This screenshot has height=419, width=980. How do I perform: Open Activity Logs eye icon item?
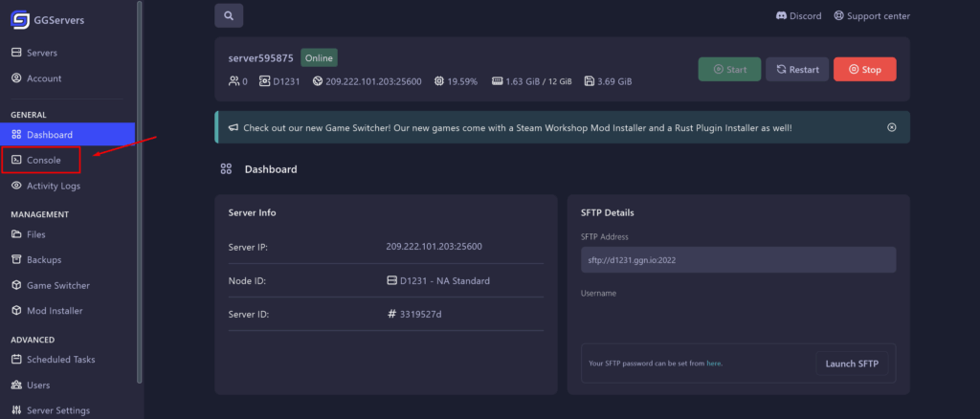(x=53, y=186)
